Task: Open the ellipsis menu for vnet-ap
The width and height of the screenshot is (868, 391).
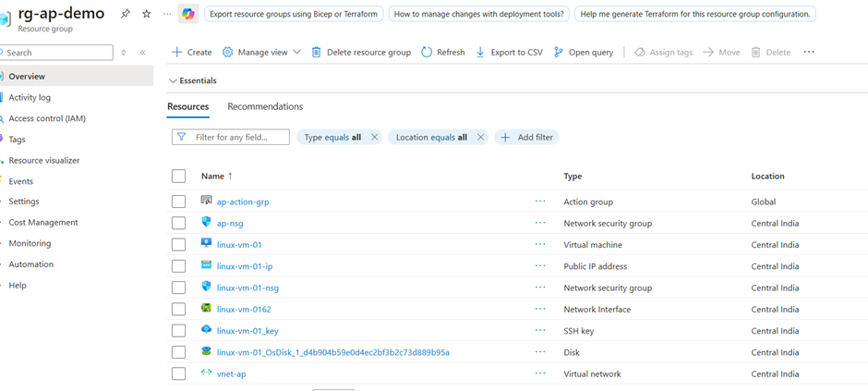Action: click(x=540, y=373)
